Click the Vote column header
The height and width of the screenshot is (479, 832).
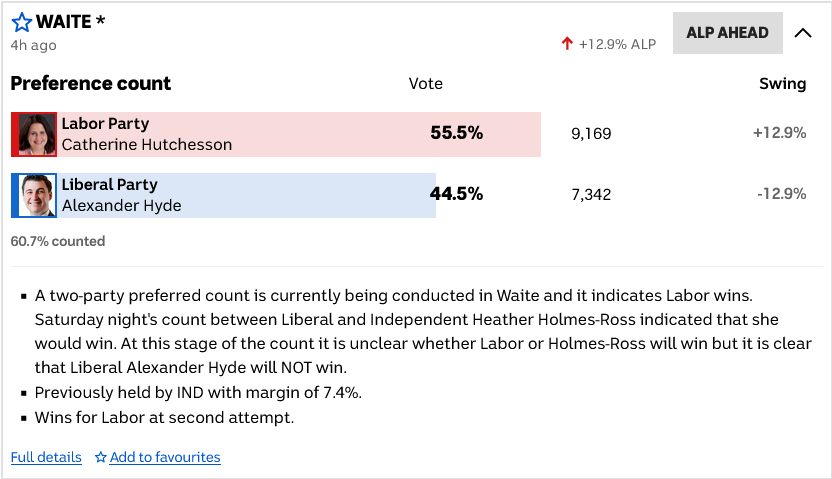[x=425, y=84]
